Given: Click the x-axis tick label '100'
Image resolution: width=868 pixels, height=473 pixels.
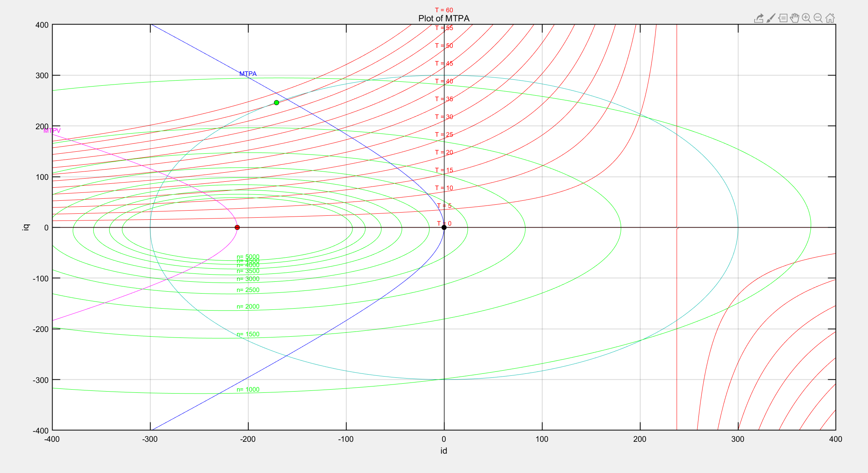Looking at the screenshot, I should tap(542, 439).
